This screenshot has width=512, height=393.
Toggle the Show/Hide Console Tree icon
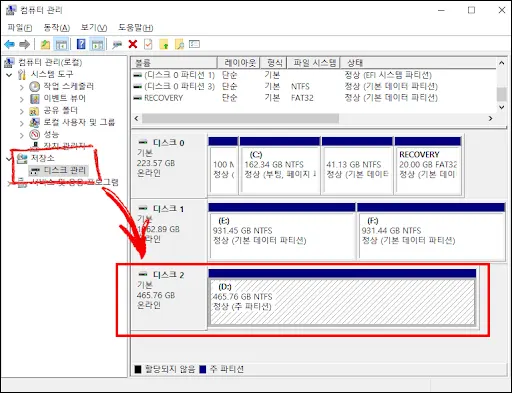[x=61, y=44]
